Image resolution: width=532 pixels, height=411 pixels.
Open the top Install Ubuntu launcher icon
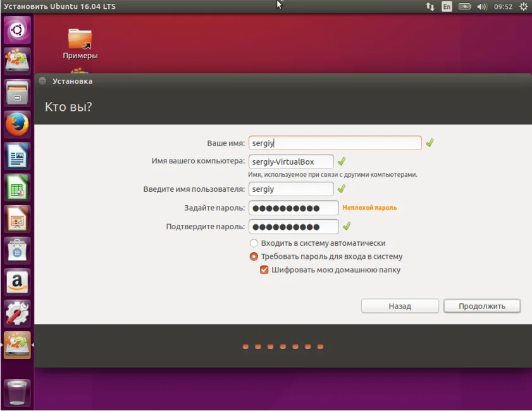[17, 61]
